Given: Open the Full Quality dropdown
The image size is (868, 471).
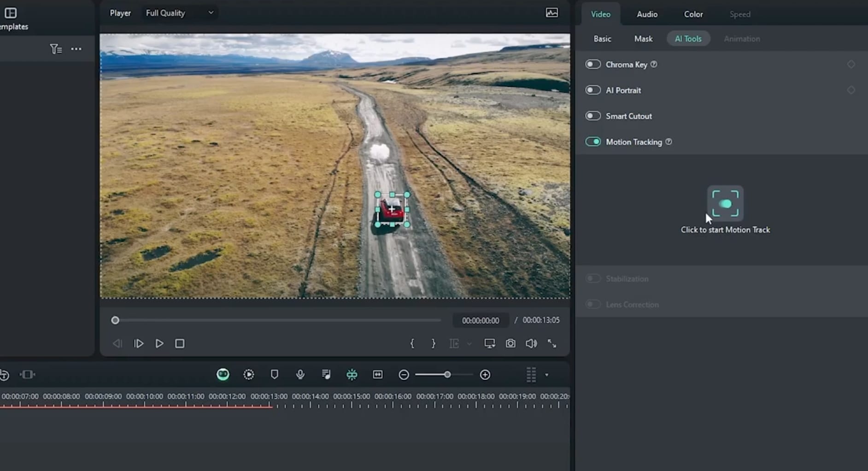Looking at the screenshot, I should (180, 13).
